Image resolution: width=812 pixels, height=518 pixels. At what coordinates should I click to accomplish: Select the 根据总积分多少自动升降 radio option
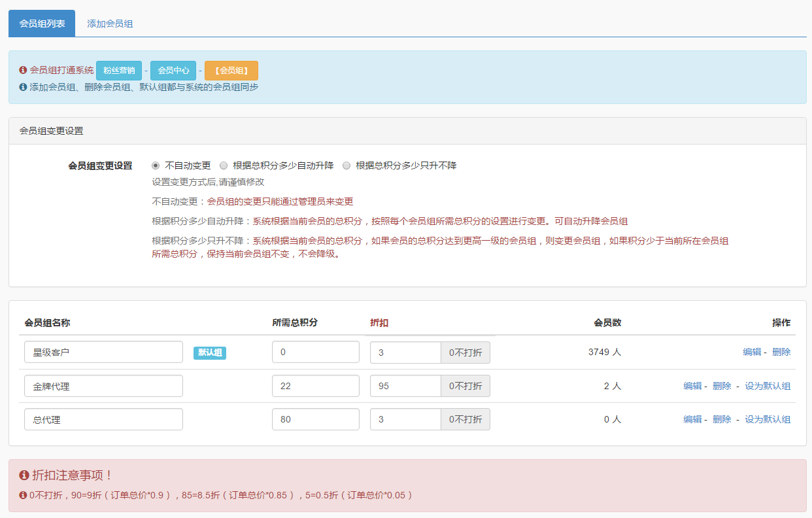(x=224, y=165)
